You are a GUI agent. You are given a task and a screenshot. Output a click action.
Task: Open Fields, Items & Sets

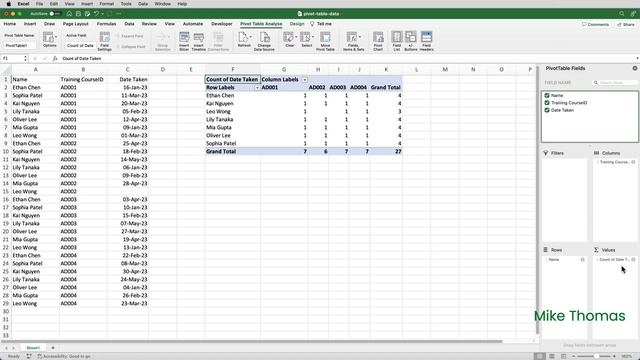[x=353, y=41]
